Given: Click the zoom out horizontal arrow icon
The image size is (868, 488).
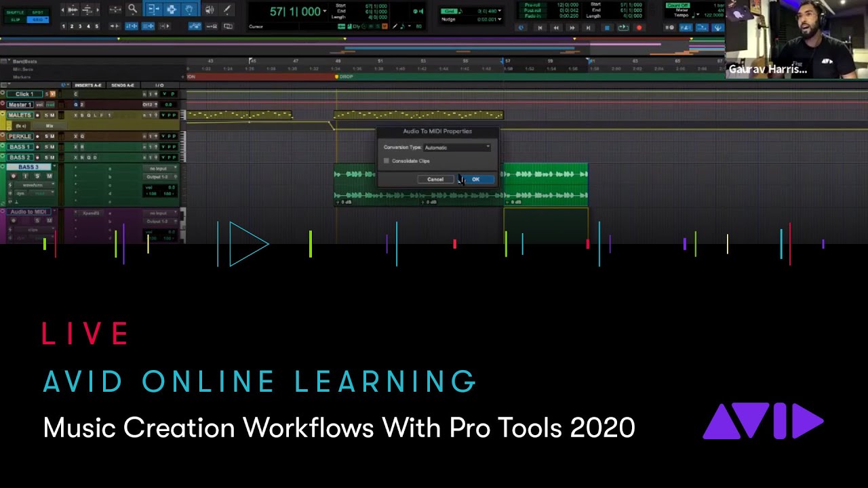Looking at the screenshot, I should tap(62, 9).
